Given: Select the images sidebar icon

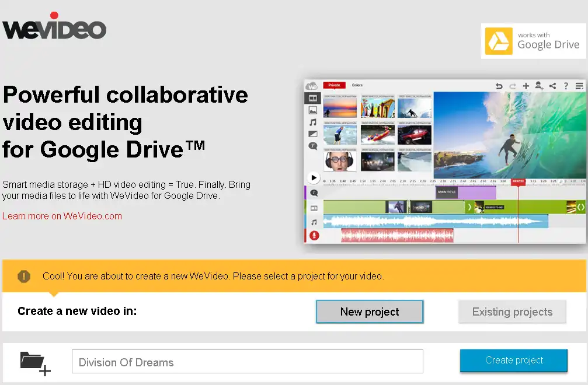Looking at the screenshot, I should coord(312,110).
